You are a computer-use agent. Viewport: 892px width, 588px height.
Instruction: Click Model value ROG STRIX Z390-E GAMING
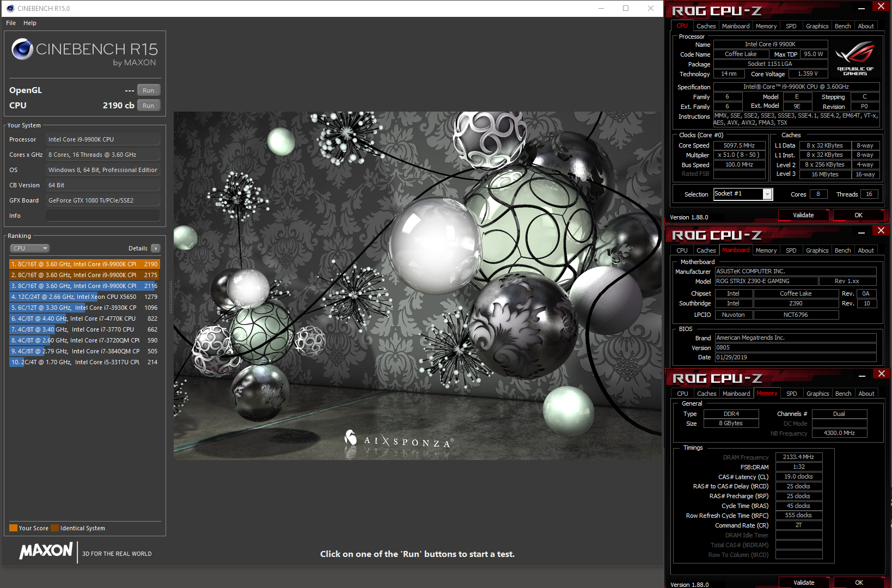[x=766, y=281]
